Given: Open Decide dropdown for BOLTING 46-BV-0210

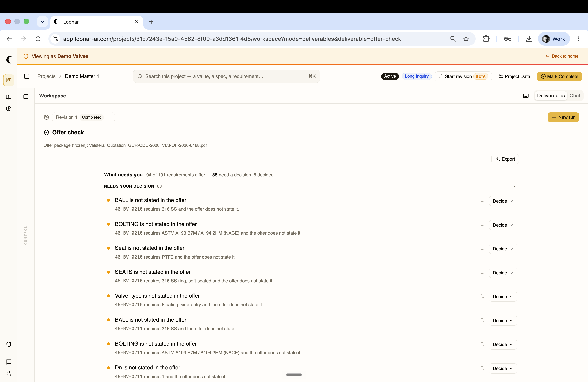Looking at the screenshot, I should pos(503,225).
